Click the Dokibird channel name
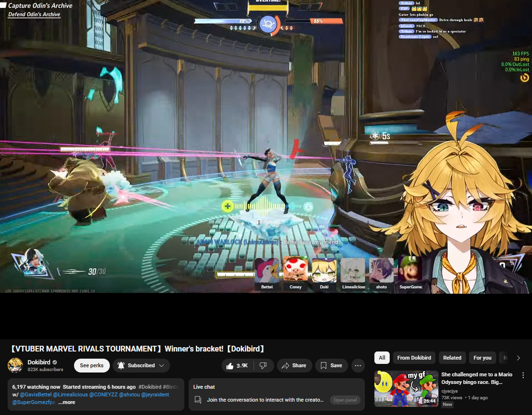This screenshot has height=415, width=532. point(39,362)
